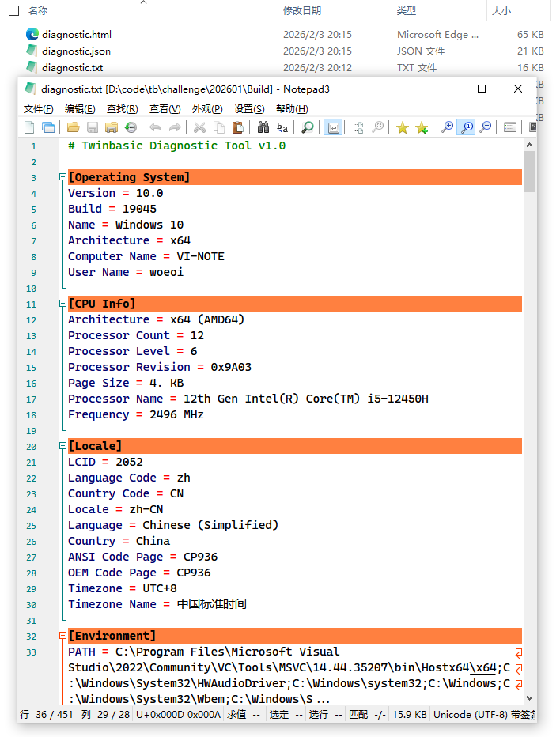Click the Zoom Out magnifier icon
The height and width of the screenshot is (737, 560).
(486, 127)
